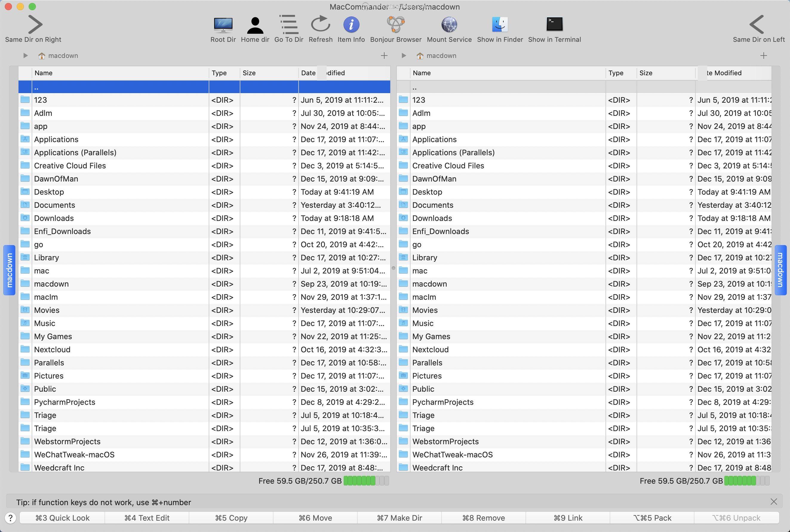Click Same Dir on Left arrow

[757, 25]
